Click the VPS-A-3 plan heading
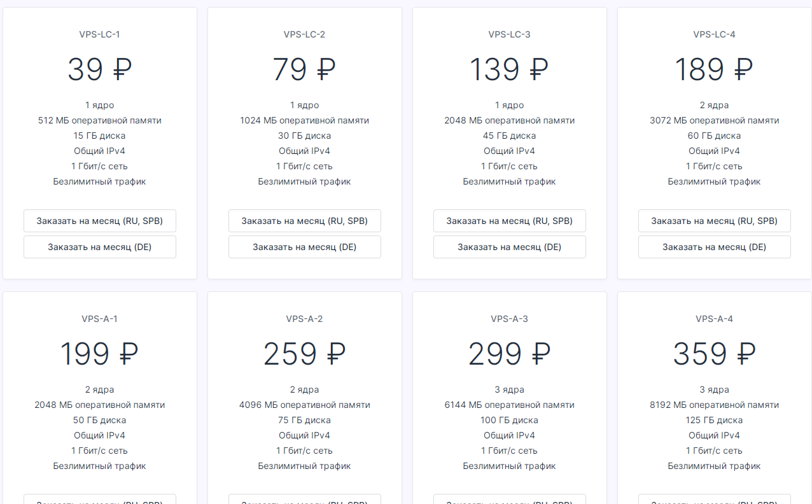This screenshot has height=504, width=812. [510, 319]
